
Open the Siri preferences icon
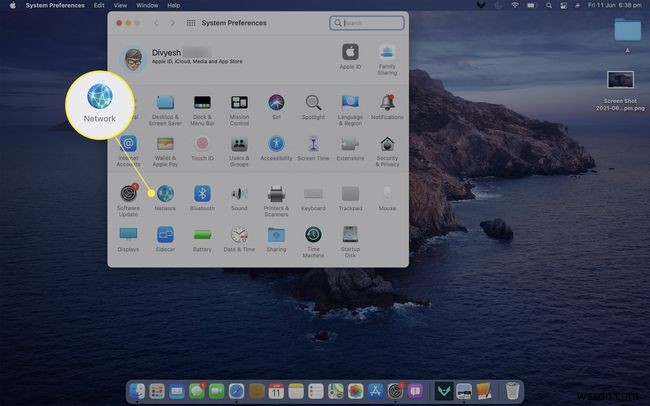coord(276,102)
